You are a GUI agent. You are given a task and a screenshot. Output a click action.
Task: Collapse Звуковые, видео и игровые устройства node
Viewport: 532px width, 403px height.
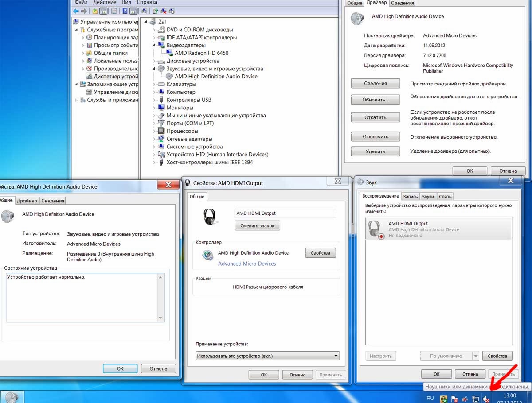154,69
